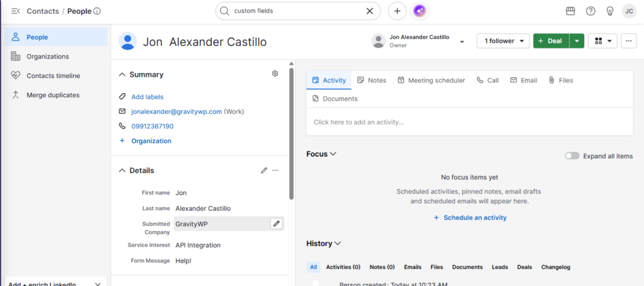The image size is (644, 286).
Task: Open the JC account avatar menu
Action: (x=629, y=11)
